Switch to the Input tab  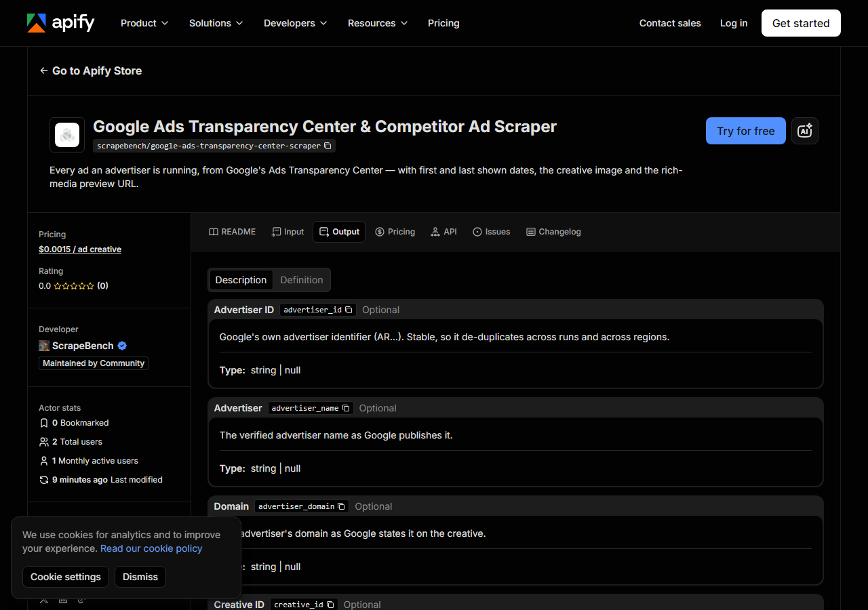click(x=288, y=232)
